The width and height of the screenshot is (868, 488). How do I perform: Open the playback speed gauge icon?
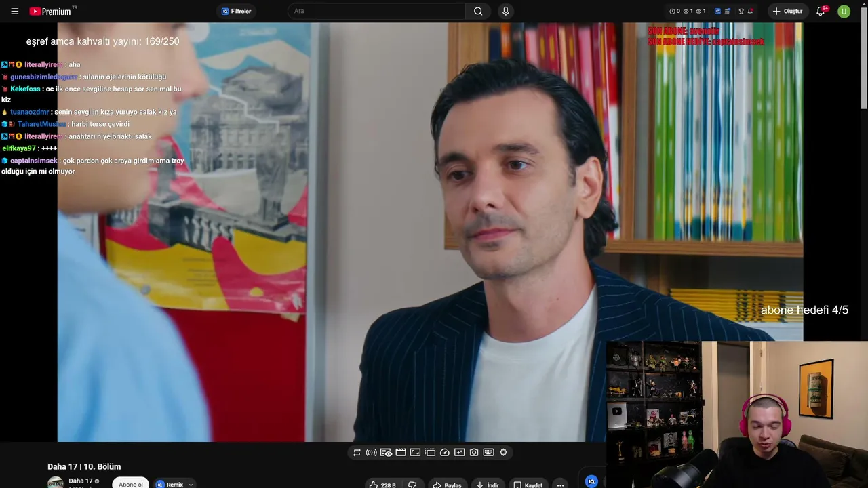[x=445, y=453]
